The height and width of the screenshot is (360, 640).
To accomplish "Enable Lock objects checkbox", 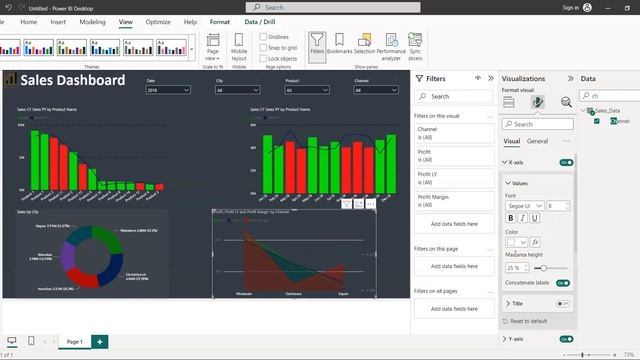I will [x=263, y=59].
